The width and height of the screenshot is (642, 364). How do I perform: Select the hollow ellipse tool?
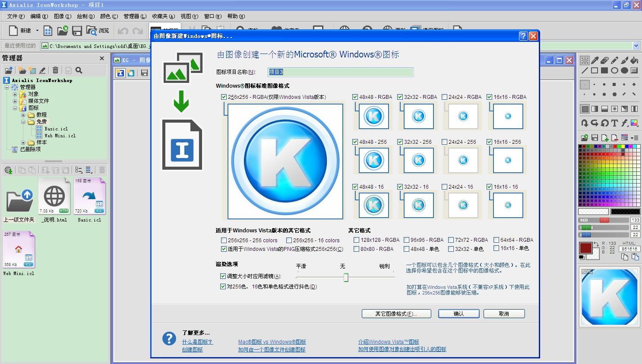click(614, 70)
